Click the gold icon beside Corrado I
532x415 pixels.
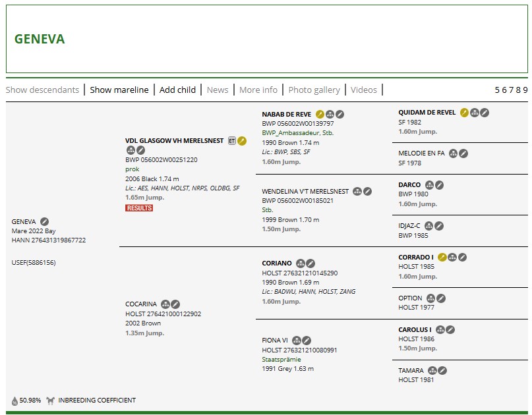pos(442,258)
